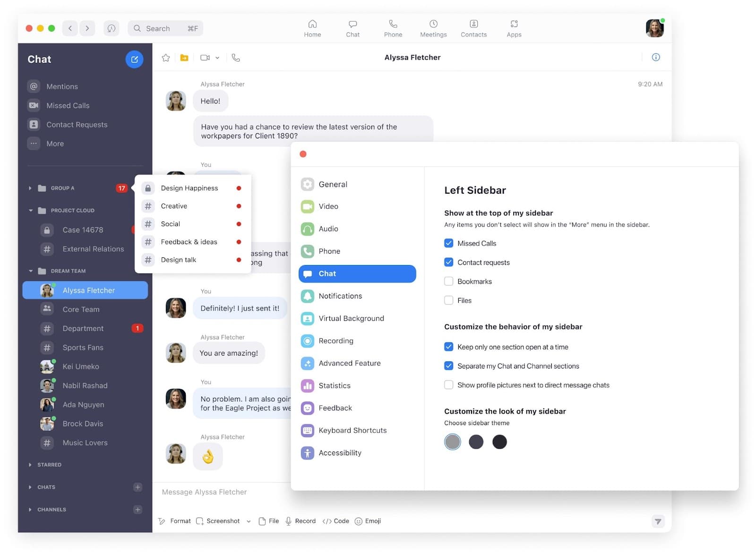
Task: Click the Code snippet icon
Action: (x=326, y=521)
